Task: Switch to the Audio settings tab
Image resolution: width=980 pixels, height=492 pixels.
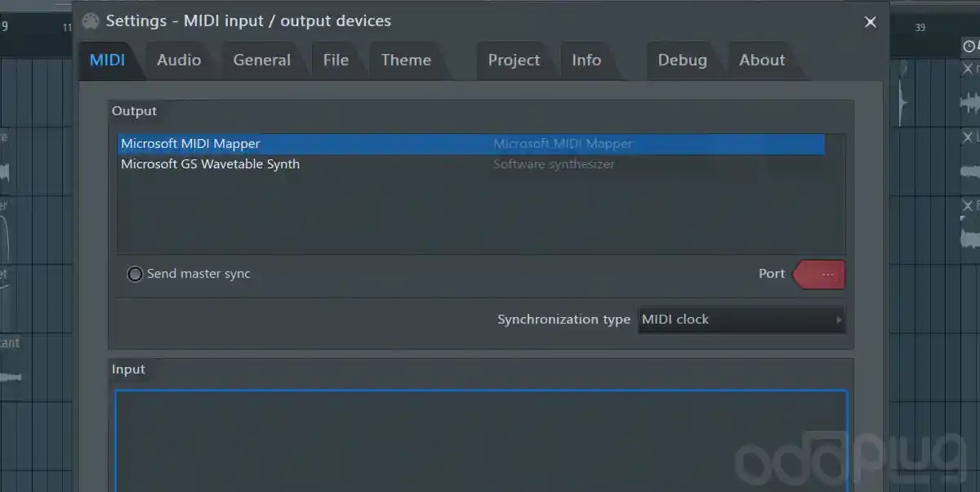Action: coord(179,60)
